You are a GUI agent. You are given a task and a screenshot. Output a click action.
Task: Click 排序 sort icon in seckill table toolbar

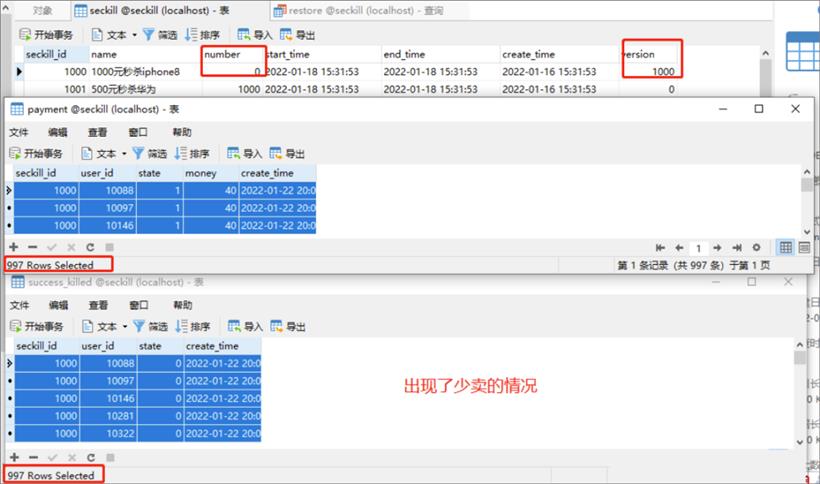click(x=202, y=35)
